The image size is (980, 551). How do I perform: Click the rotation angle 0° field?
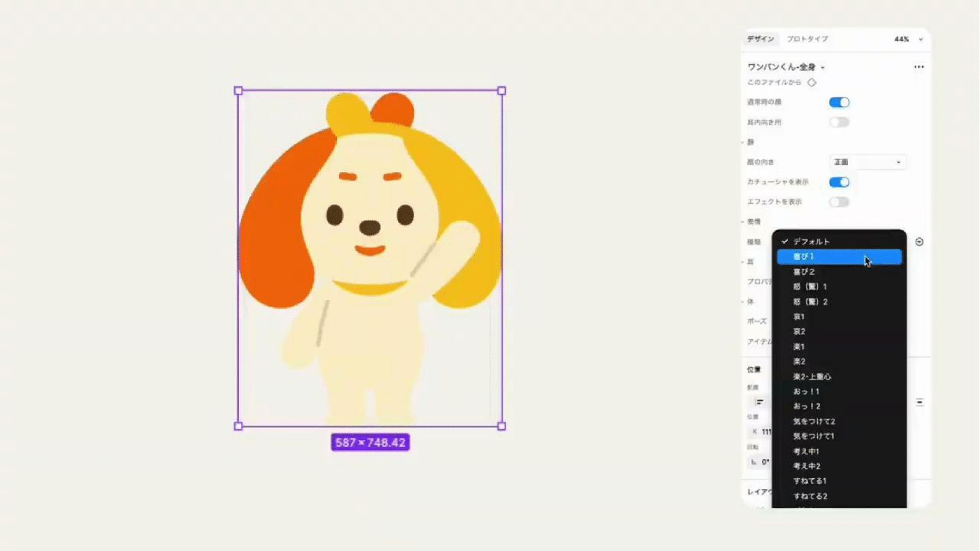pyautogui.click(x=761, y=462)
